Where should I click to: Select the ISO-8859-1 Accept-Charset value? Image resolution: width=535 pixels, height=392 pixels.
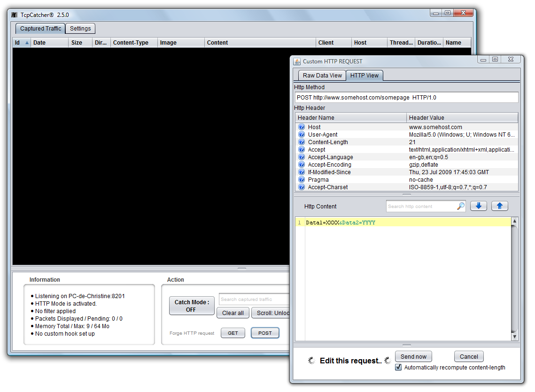point(448,187)
